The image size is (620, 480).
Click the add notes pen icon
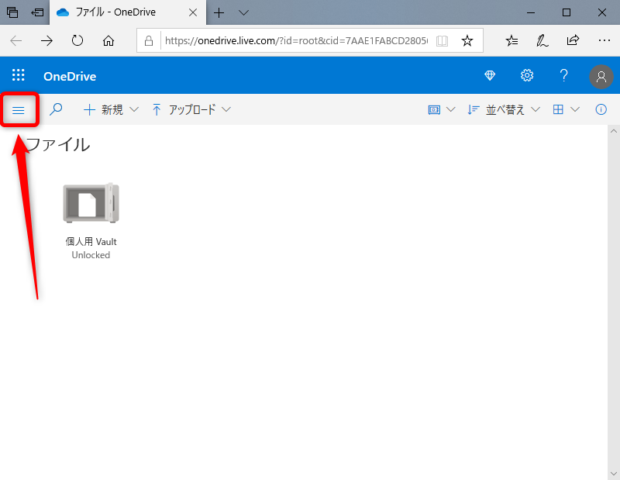pyautogui.click(x=542, y=40)
